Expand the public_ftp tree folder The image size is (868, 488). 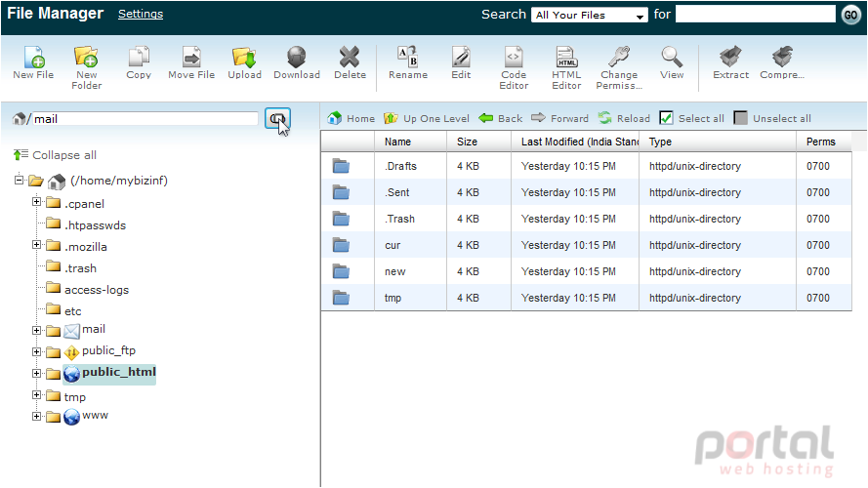(x=36, y=352)
